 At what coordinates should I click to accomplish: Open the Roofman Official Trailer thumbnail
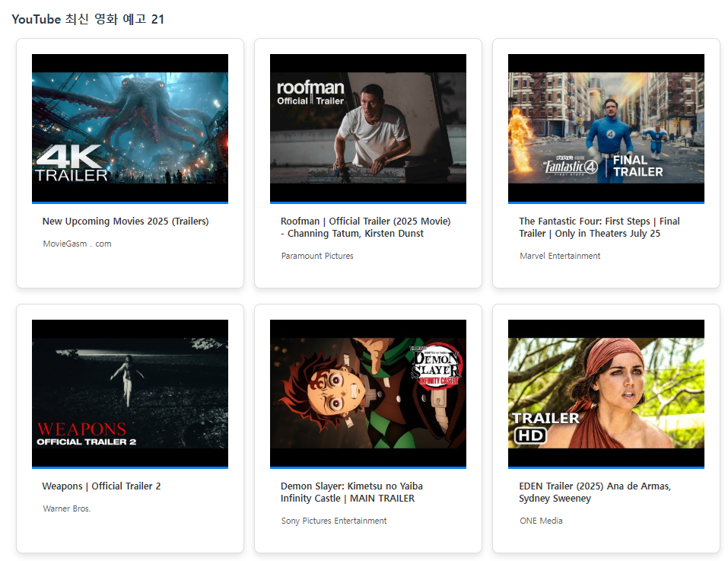(x=368, y=128)
